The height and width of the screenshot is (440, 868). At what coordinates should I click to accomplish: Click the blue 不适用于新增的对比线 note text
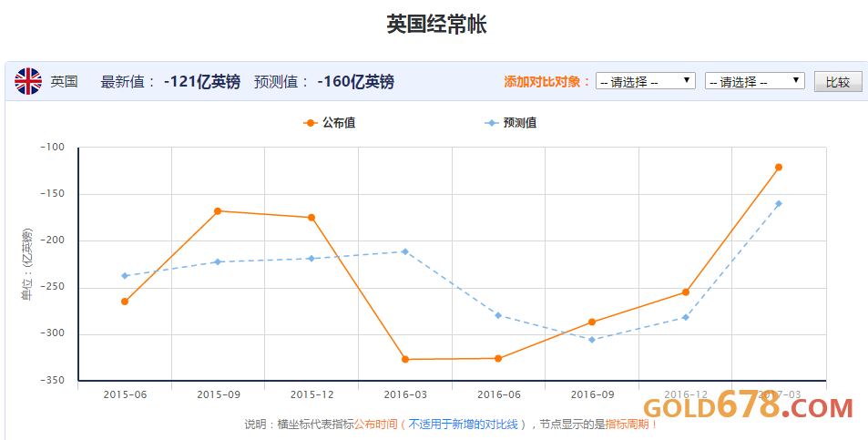pos(463,425)
